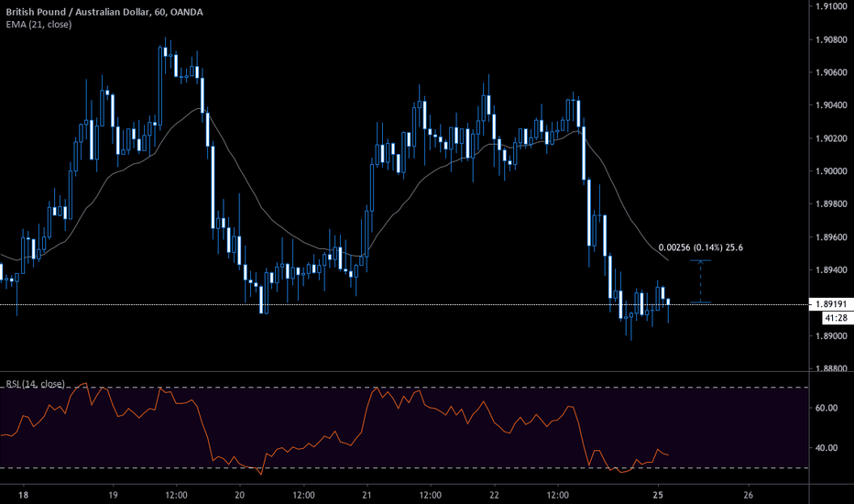Click the RSI 60.00 scale label

(827, 408)
